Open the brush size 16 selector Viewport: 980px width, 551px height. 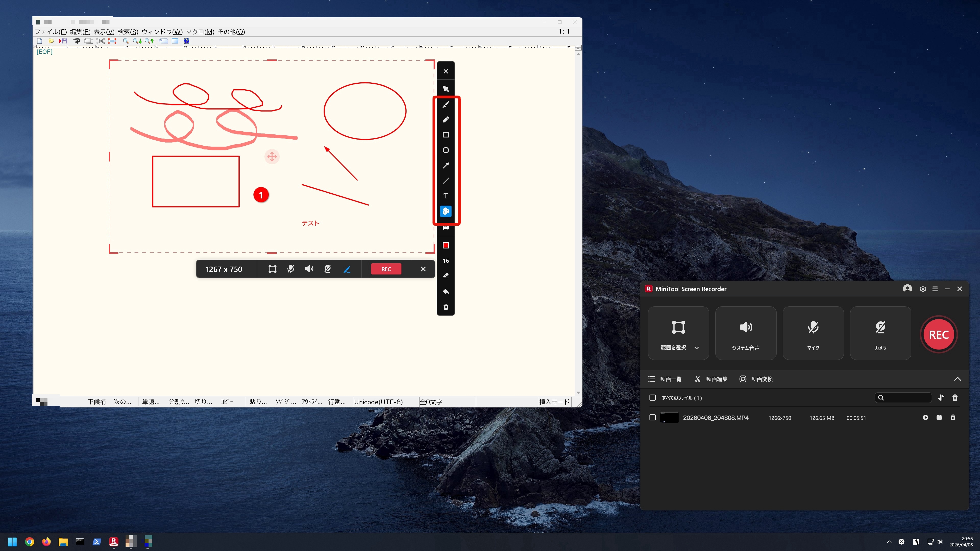(446, 261)
